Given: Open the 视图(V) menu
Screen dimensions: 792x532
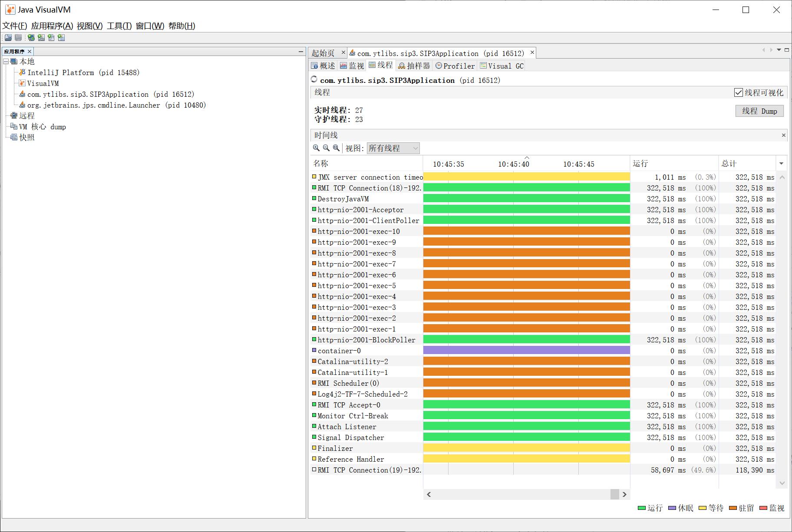Looking at the screenshot, I should click(90, 26).
